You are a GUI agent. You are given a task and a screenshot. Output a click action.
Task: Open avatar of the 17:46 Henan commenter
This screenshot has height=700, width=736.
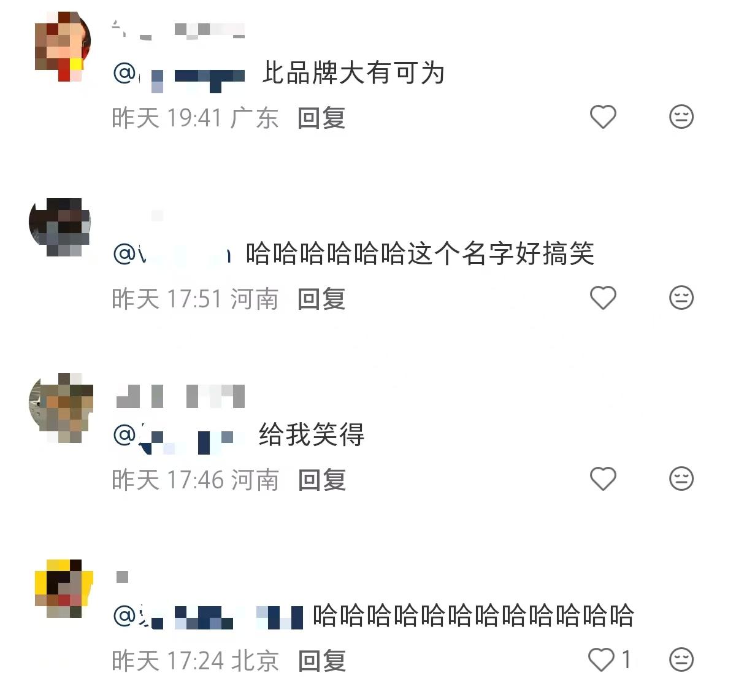click(x=60, y=407)
